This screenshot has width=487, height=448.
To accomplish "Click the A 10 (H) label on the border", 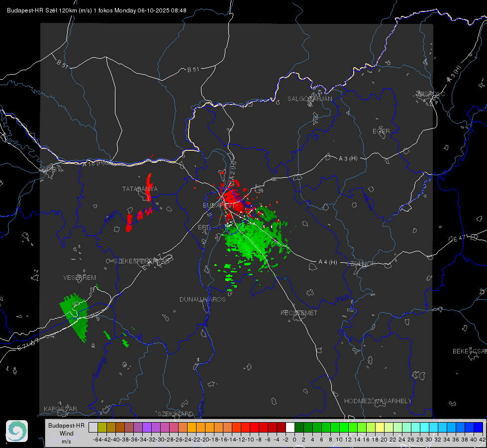I will click(x=94, y=163).
